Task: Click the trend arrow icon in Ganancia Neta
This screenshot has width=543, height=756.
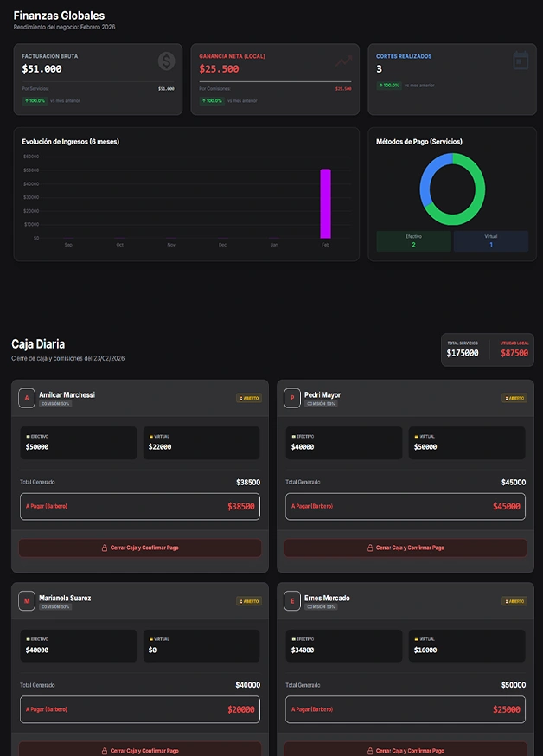Action: pyautogui.click(x=344, y=61)
